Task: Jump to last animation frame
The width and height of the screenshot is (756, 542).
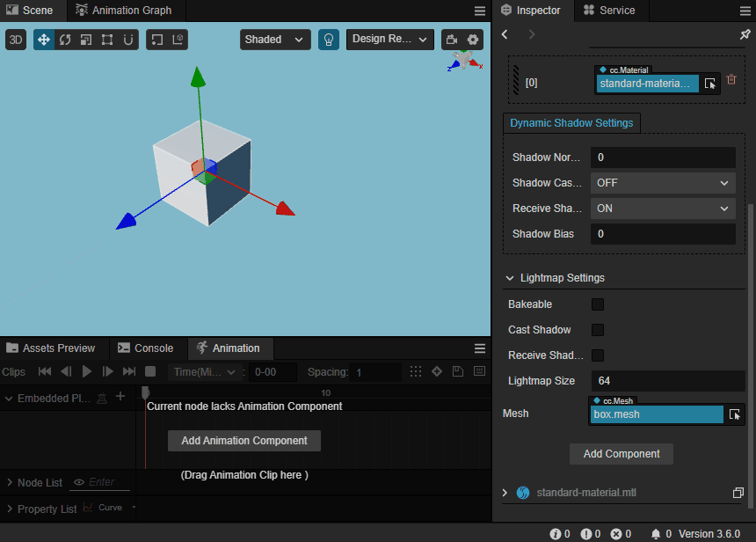Action: [129, 371]
